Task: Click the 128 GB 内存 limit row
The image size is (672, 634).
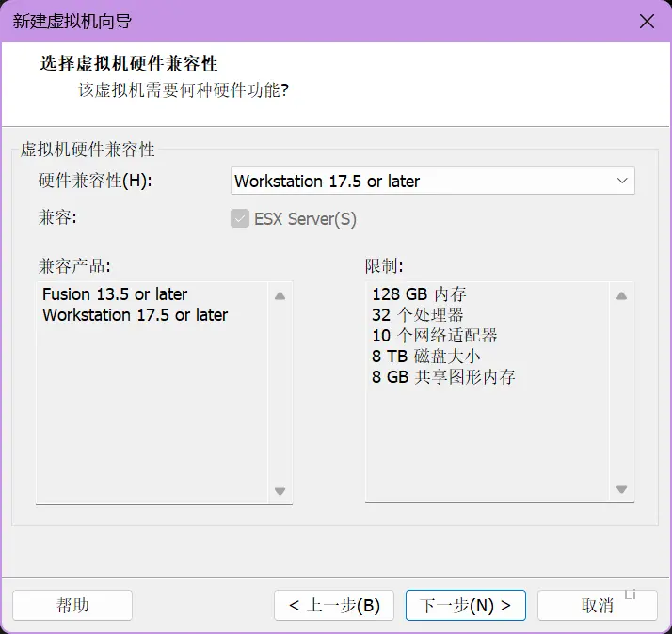Action: pos(419,294)
